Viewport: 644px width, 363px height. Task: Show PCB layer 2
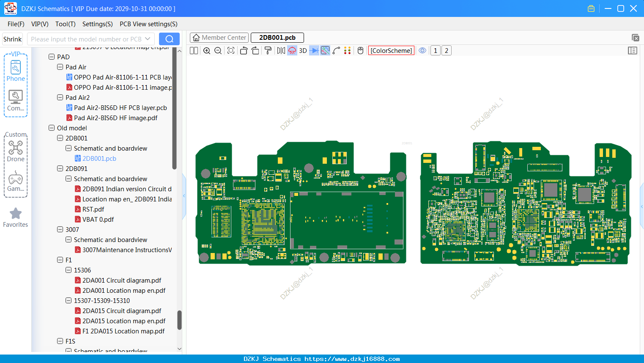[447, 50]
